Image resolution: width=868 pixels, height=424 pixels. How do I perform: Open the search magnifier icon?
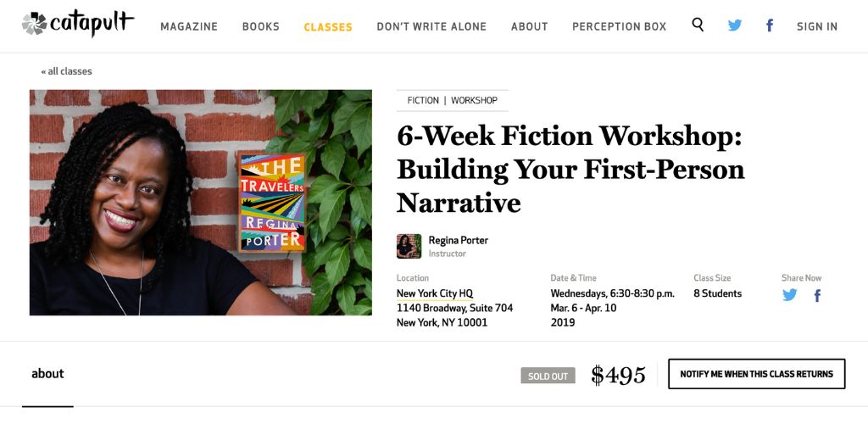click(x=698, y=25)
